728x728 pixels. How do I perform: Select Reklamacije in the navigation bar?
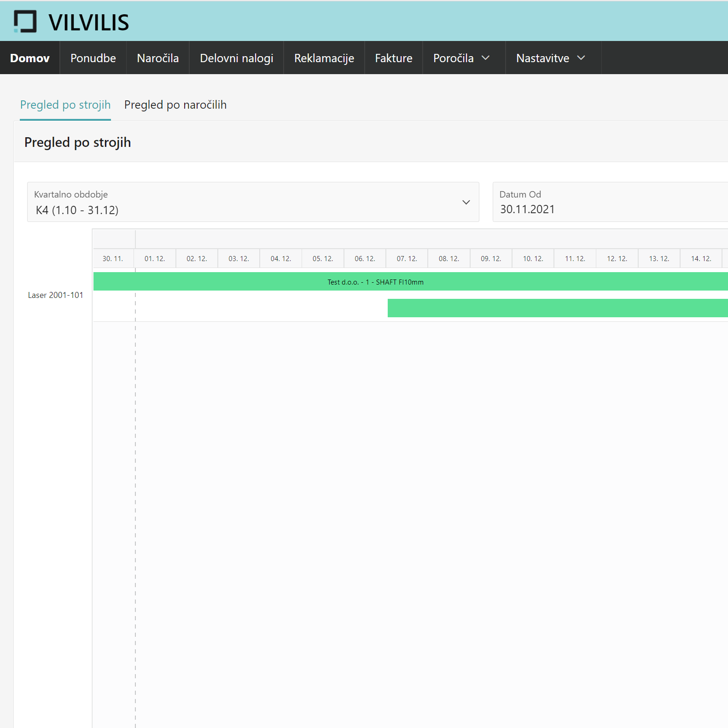tap(324, 58)
